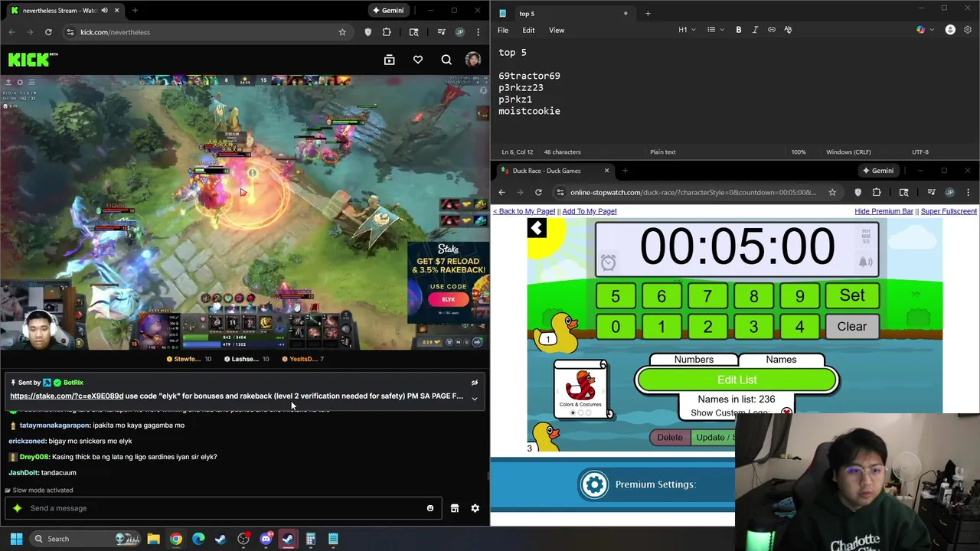The image size is (980, 551).
Task: Open Notepad account profile icon
Action: [950, 30]
